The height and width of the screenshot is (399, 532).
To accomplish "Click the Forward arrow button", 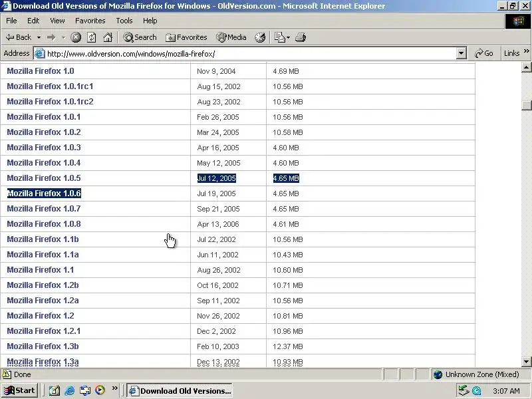I will pos(51,37).
